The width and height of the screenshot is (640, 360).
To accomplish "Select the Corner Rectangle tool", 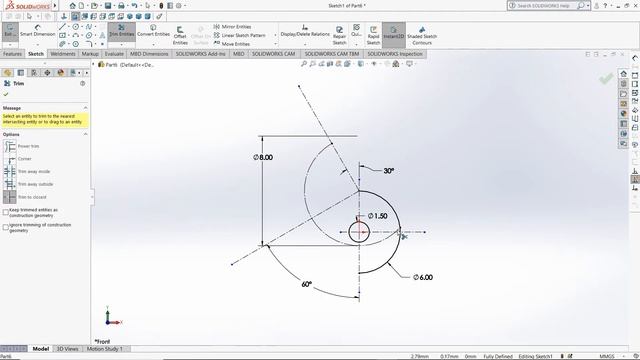I will tap(62, 36).
